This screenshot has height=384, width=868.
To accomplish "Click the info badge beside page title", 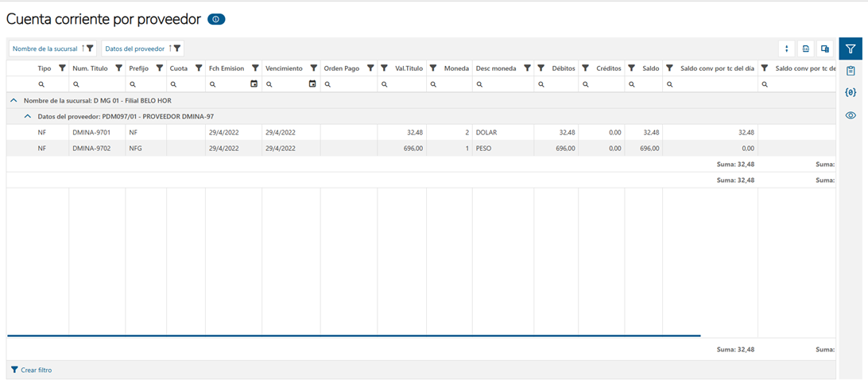I will [216, 19].
